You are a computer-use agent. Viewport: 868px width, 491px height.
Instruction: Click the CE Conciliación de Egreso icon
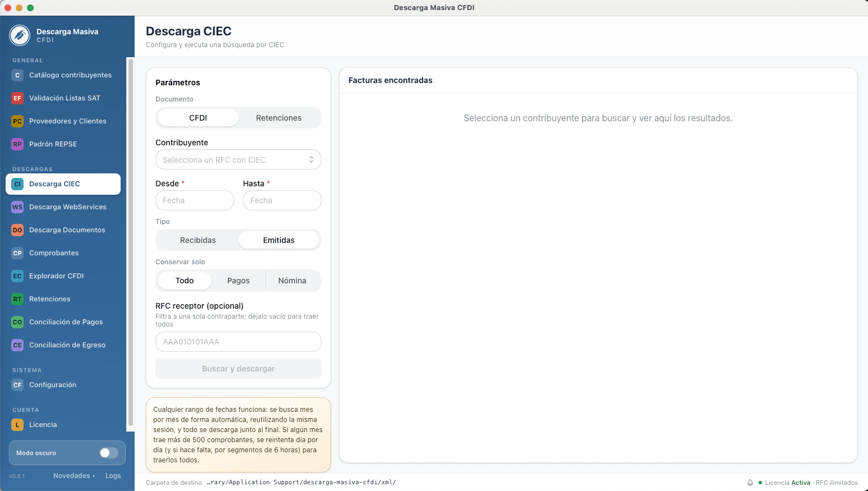[x=17, y=345]
